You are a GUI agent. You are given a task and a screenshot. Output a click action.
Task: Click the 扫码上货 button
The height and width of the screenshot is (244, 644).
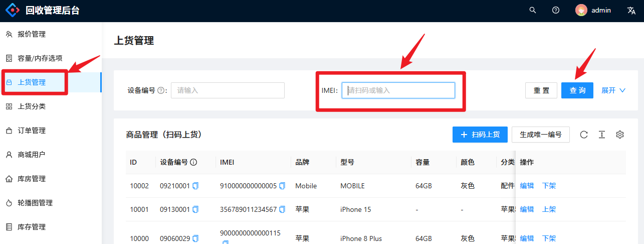pos(480,135)
